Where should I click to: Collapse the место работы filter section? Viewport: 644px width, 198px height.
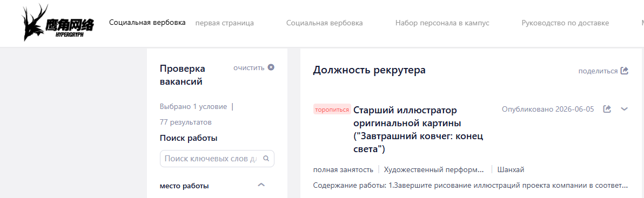coord(261,185)
